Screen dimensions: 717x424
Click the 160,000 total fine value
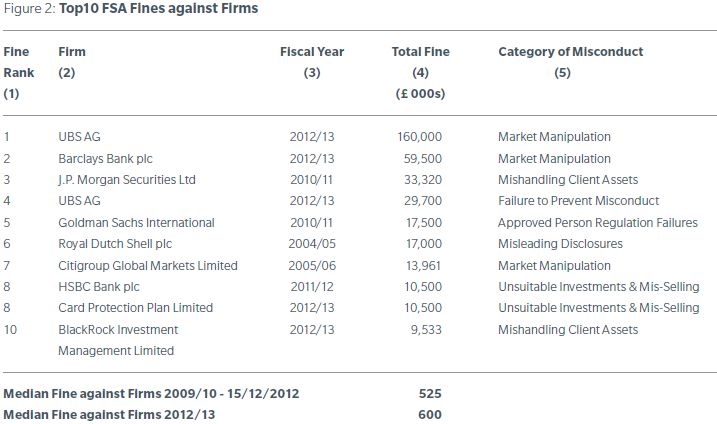pos(419,137)
